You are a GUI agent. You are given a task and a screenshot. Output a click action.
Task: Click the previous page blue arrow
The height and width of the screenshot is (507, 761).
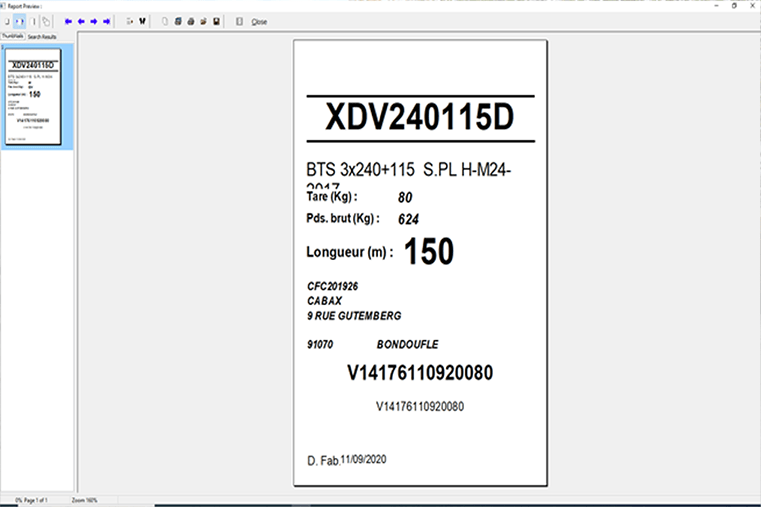[x=81, y=21]
